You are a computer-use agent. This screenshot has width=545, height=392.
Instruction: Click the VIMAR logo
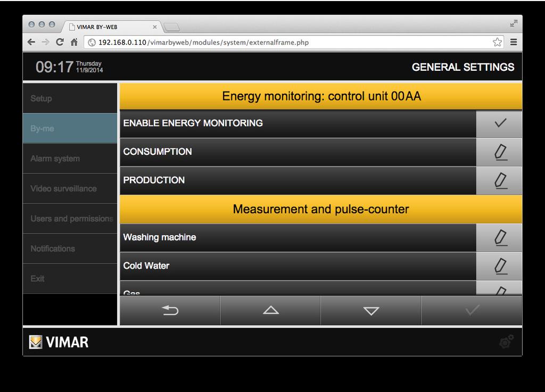point(59,343)
